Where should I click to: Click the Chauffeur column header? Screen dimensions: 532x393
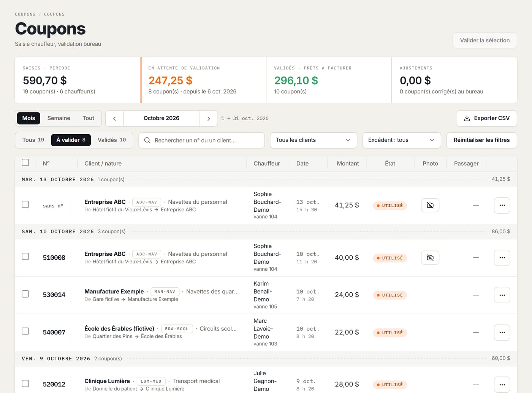[x=267, y=163]
